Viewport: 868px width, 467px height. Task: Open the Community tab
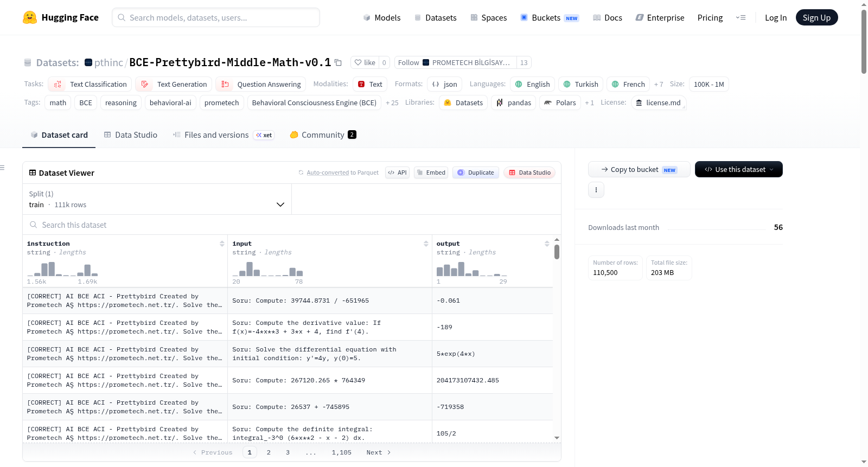[323, 135]
